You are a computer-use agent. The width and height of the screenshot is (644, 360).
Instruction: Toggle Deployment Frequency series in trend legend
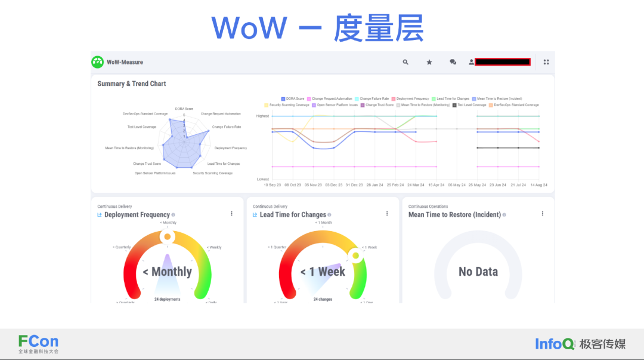[x=410, y=99]
